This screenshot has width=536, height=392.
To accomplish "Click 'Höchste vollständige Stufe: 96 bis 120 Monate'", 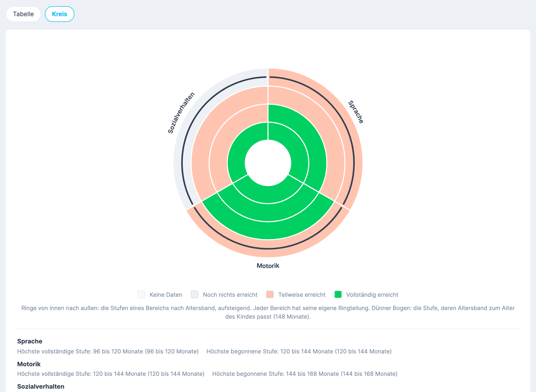I will coord(108,352).
